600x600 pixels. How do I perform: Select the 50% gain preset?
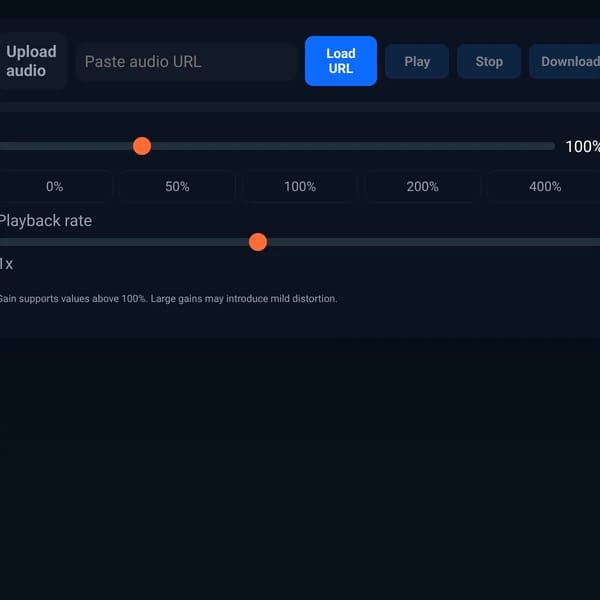[177, 186]
